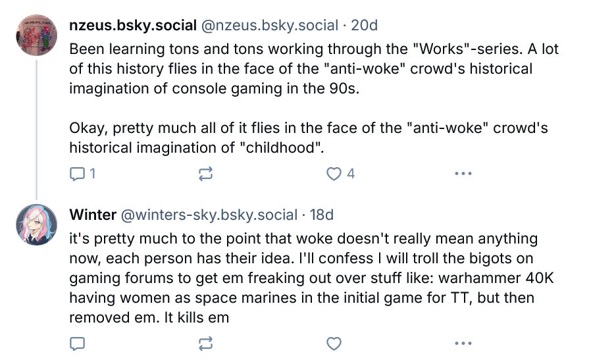Screen dimensions: 591x364
Task: View Winter's anime-style avatar profile
Action: [x=37, y=225]
